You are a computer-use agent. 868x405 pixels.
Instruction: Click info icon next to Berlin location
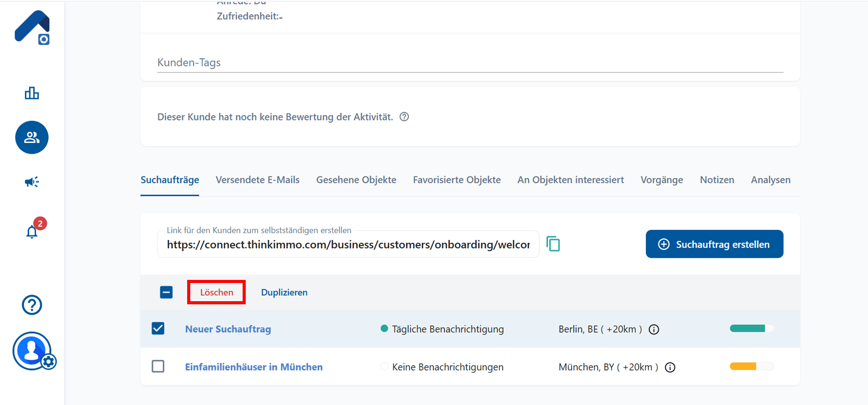tap(654, 330)
